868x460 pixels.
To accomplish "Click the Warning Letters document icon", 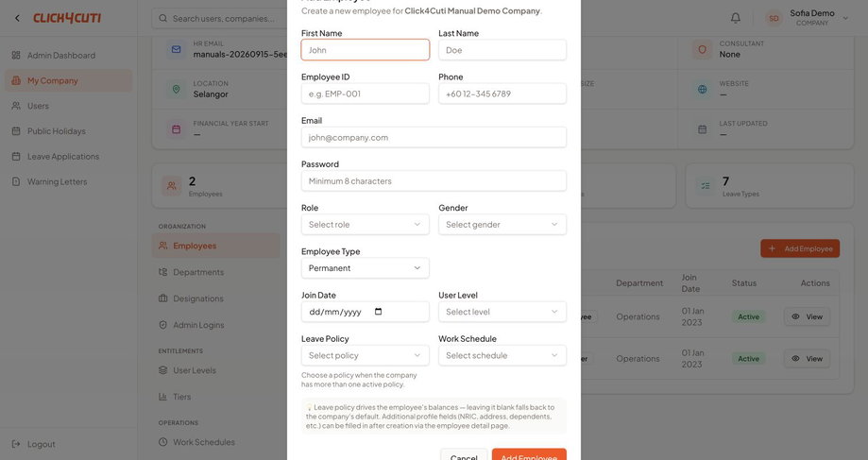I will (16, 181).
